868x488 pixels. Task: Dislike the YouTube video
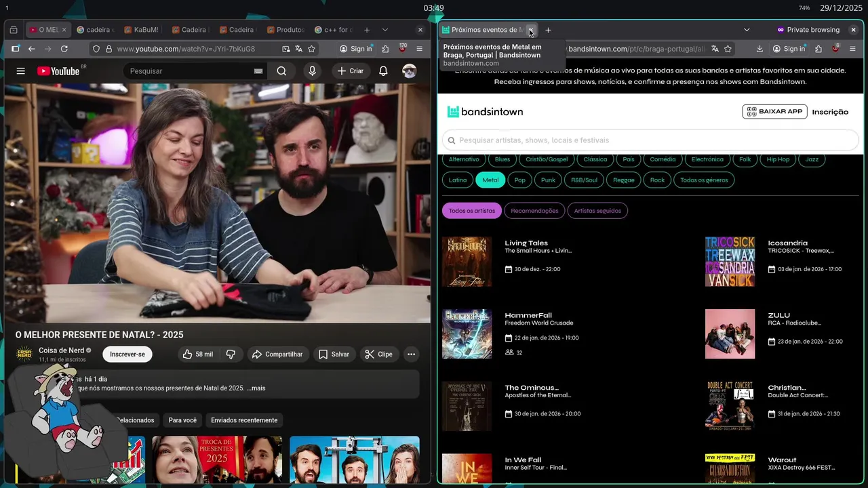(x=231, y=354)
